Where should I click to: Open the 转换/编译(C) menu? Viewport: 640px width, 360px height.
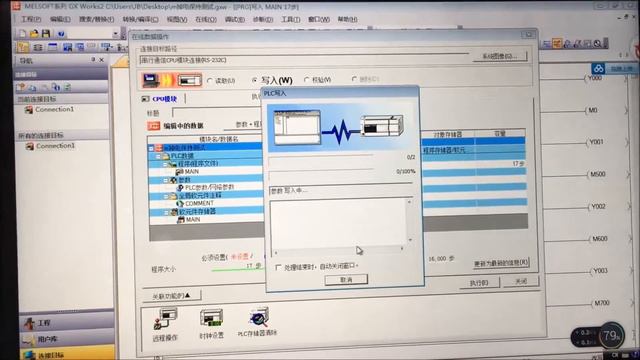140,19
